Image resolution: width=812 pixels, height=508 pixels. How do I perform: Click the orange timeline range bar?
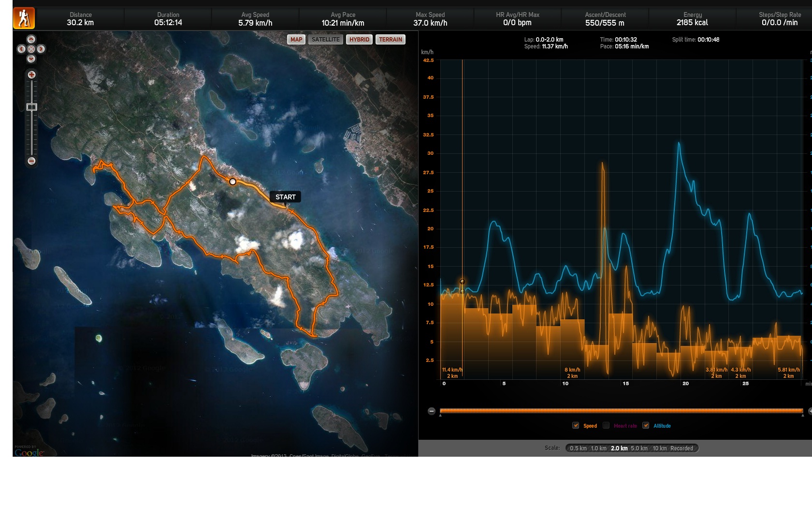[x=621, y=411]
